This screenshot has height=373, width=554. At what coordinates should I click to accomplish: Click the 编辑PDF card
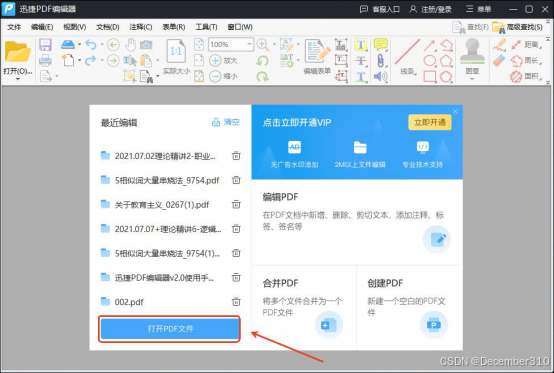tap(357, 222)
